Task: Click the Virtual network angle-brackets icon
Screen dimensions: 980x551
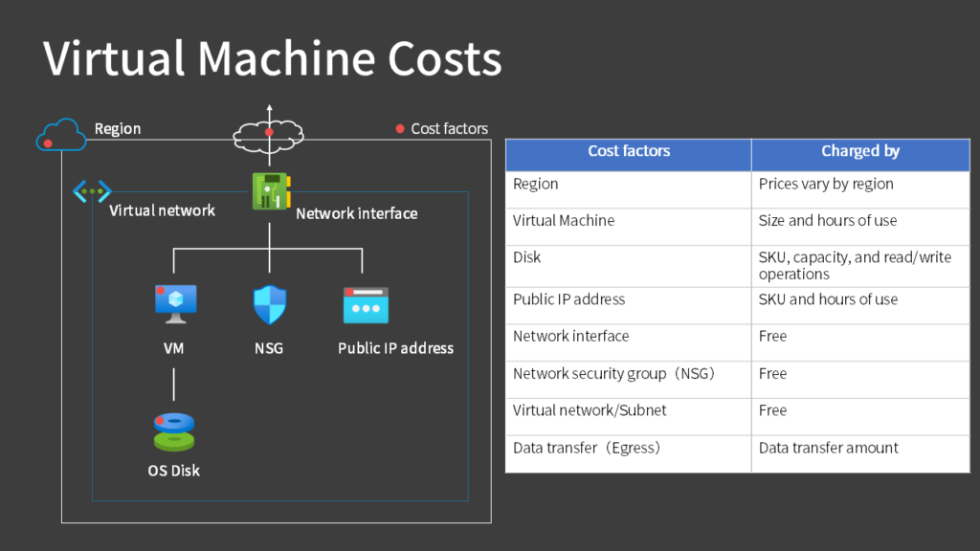Action: tap(92, 190)
